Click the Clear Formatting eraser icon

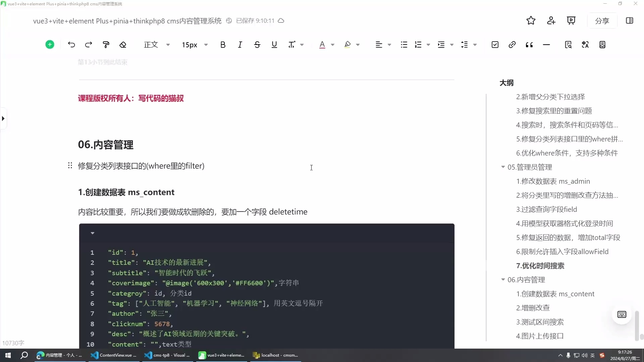[123, 45]
